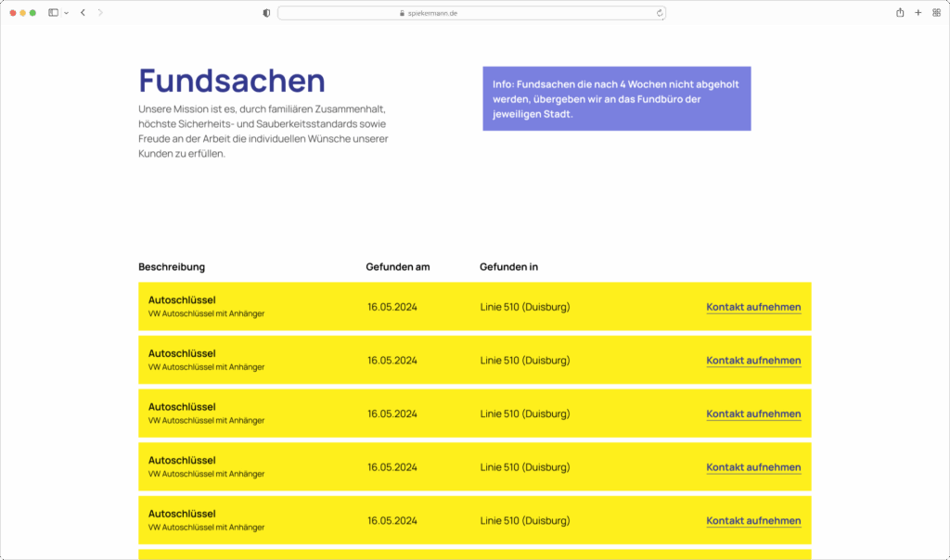Viewport: 950px width, 560px height.
Task: Share the current page
Action: [898, 13]
